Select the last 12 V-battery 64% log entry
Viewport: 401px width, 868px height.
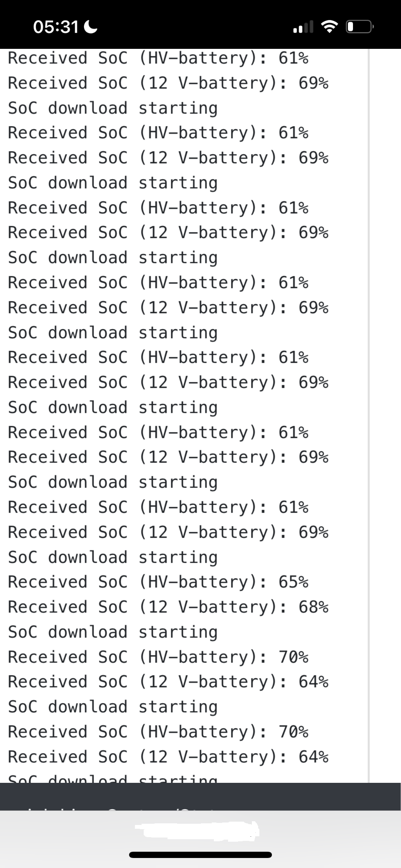click(x=168, y=757)
